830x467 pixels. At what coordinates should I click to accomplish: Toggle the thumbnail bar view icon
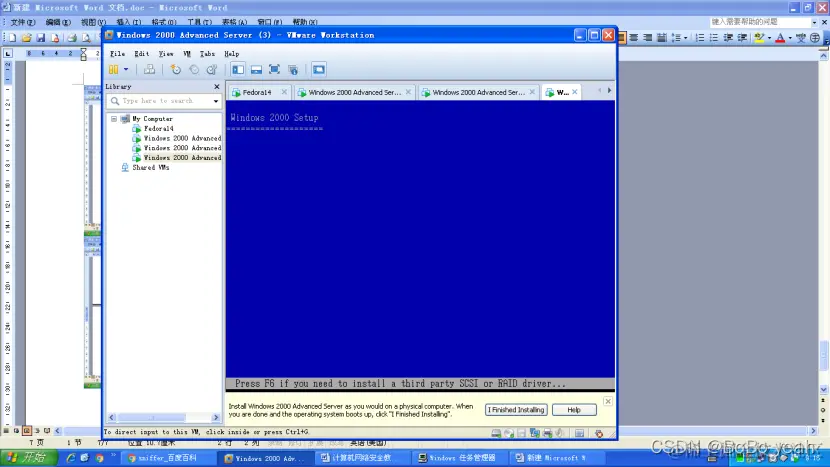tap(256, 69)
